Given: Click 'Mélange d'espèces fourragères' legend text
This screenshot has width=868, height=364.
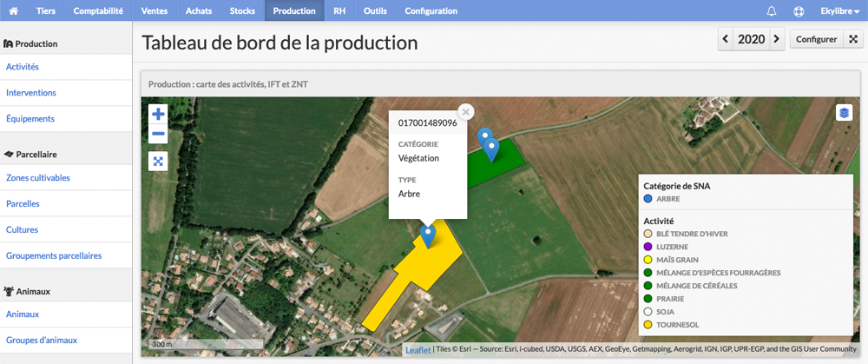Looking at the screenshot, I should [x=719, y=273].
